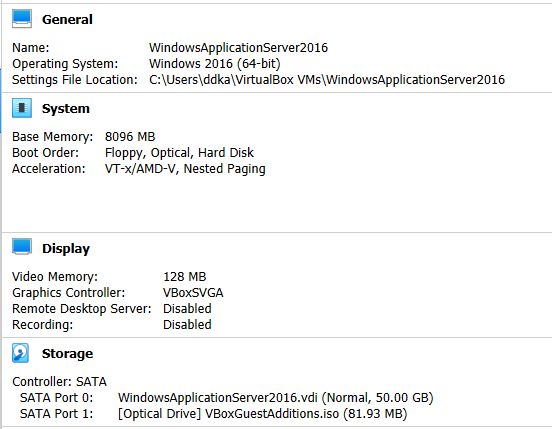
Task: Click the Base Memory: label
Action: point(52,137)
